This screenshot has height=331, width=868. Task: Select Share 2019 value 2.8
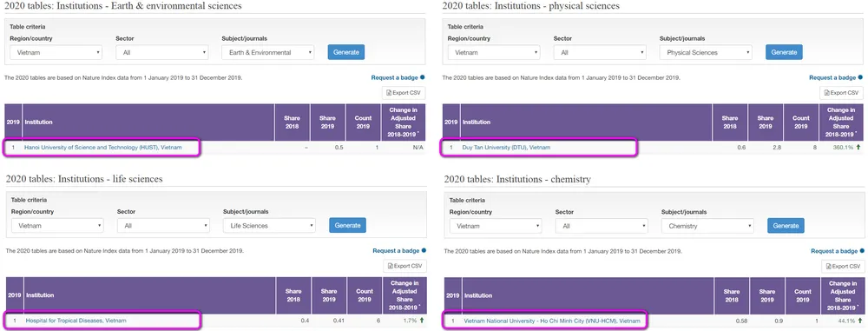[x=777, y=148]
